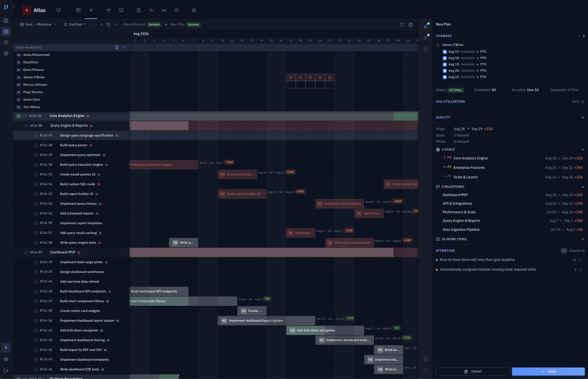Open the broadcast signal icon in top bar
The width and height of the screenshot is (588, 379).
pyautogui.click(x=164, y=10)
